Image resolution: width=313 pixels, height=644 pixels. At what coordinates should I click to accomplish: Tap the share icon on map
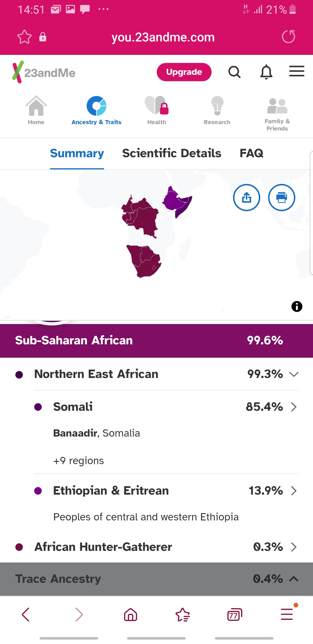(247, 198)
